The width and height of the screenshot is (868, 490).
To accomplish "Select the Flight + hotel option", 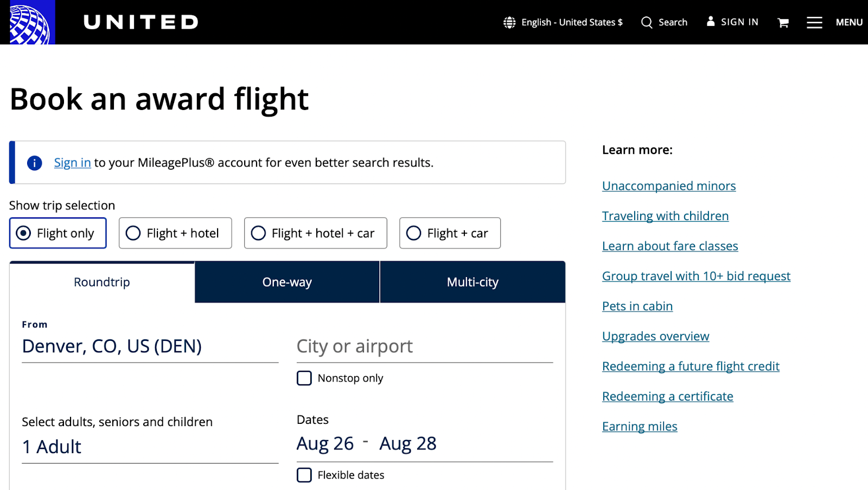I will pos(133,233).
